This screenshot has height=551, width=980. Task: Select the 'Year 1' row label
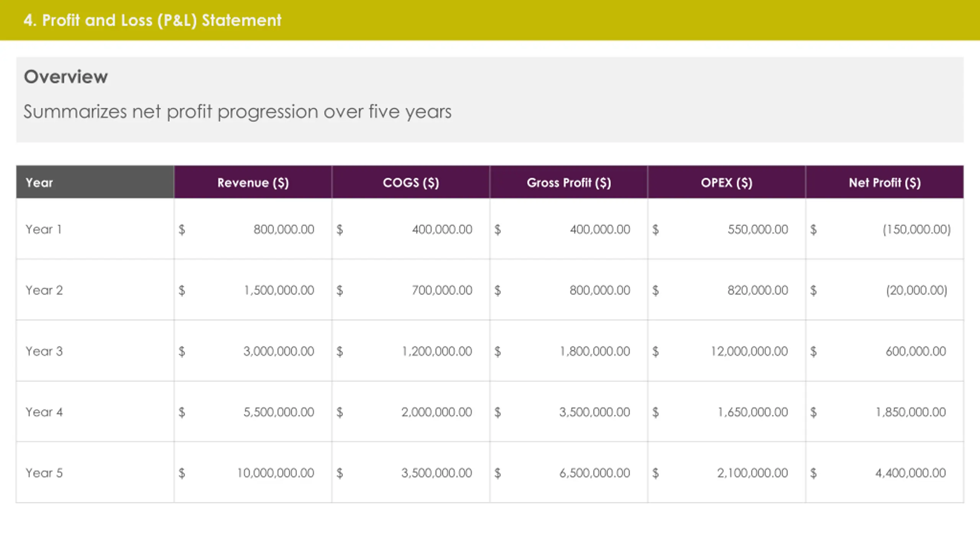(43, 229)
